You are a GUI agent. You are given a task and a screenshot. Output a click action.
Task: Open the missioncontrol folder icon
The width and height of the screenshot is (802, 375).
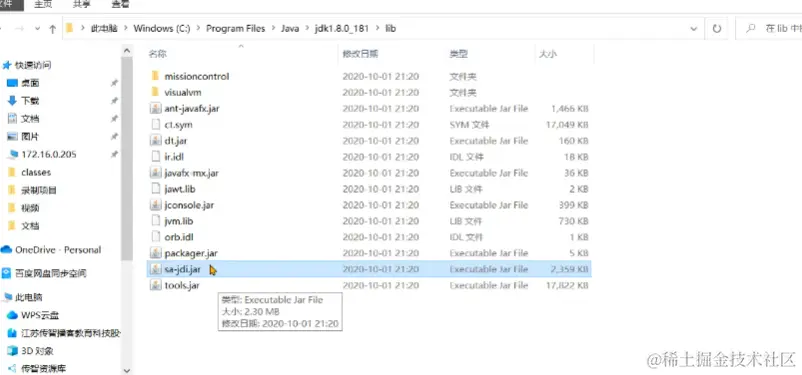pos(155,76)
